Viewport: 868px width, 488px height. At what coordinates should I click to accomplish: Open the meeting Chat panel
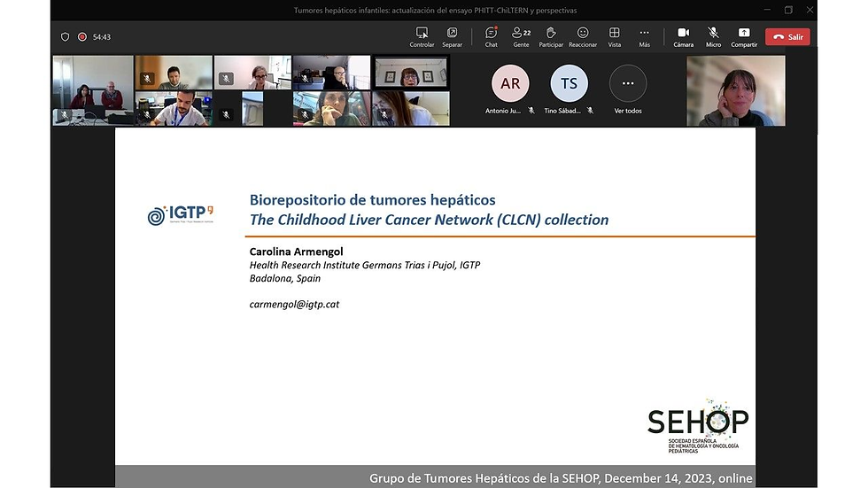[491, 36]
